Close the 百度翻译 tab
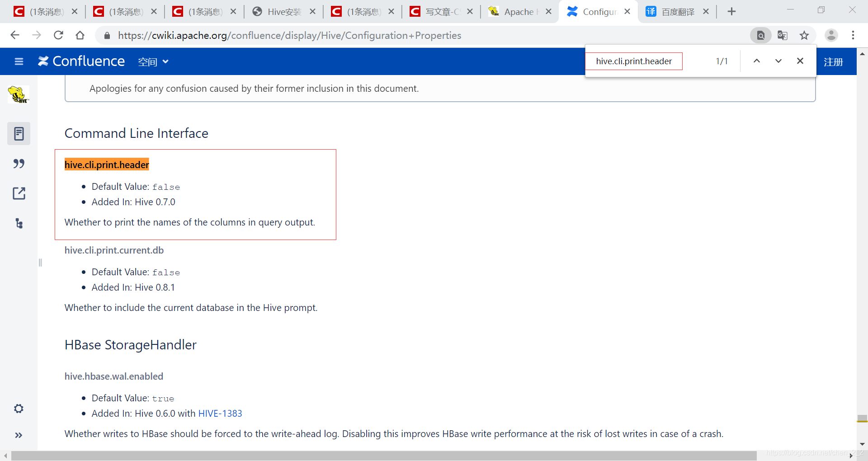The height and width of the screenshot is (461, 868). 706,12
